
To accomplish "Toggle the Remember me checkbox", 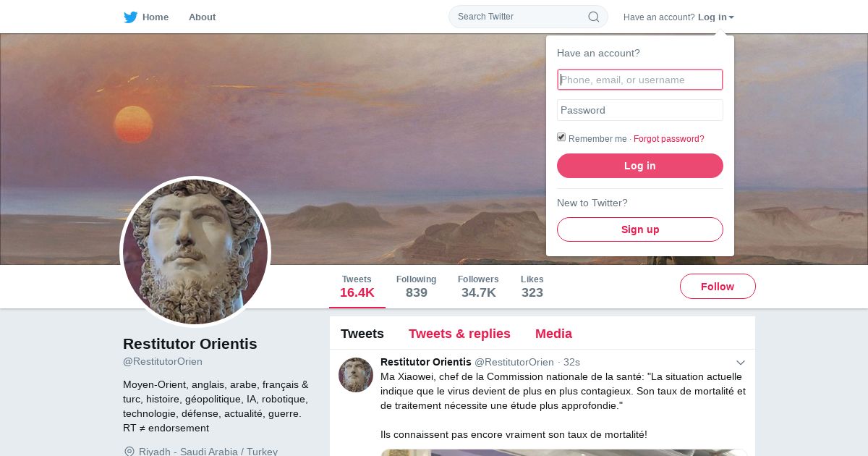I will (x=561, y=138).
